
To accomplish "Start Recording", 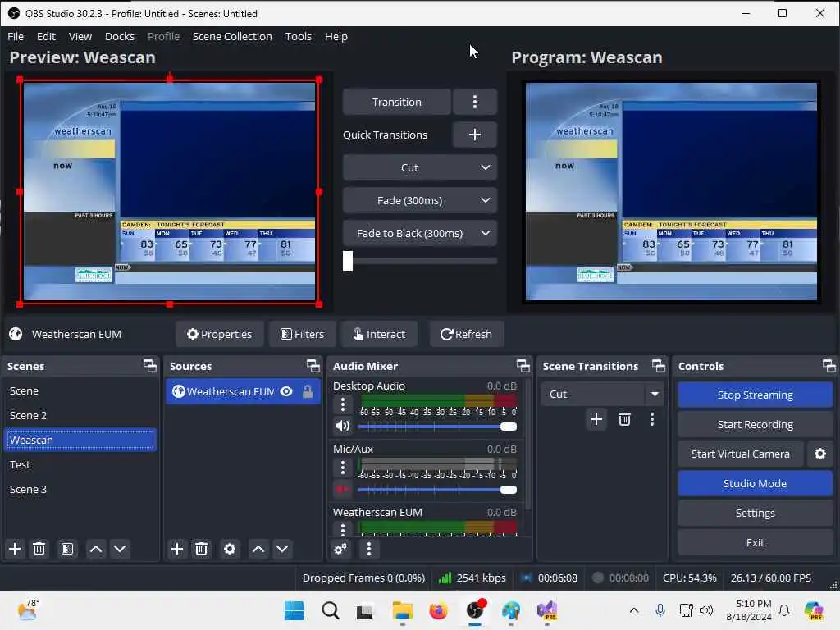I will (x=755, y=424).
